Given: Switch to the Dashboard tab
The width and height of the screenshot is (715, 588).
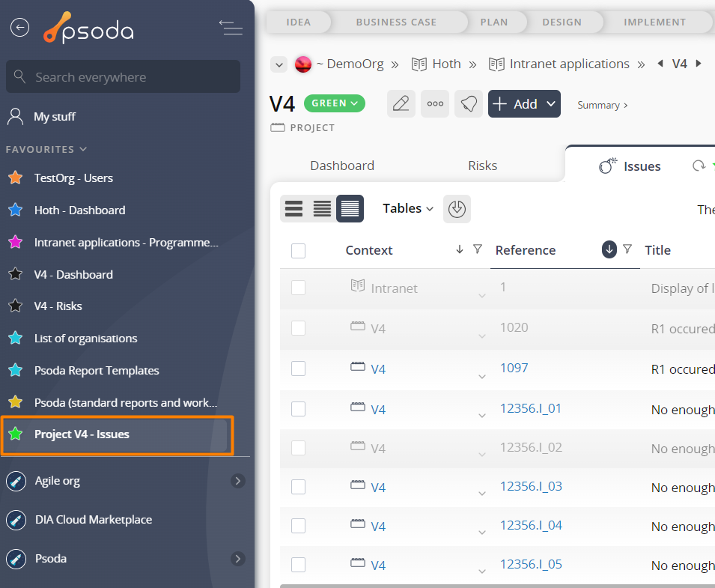Looking at the screenshot, I should pyautogui.click(x=342, y=166).
